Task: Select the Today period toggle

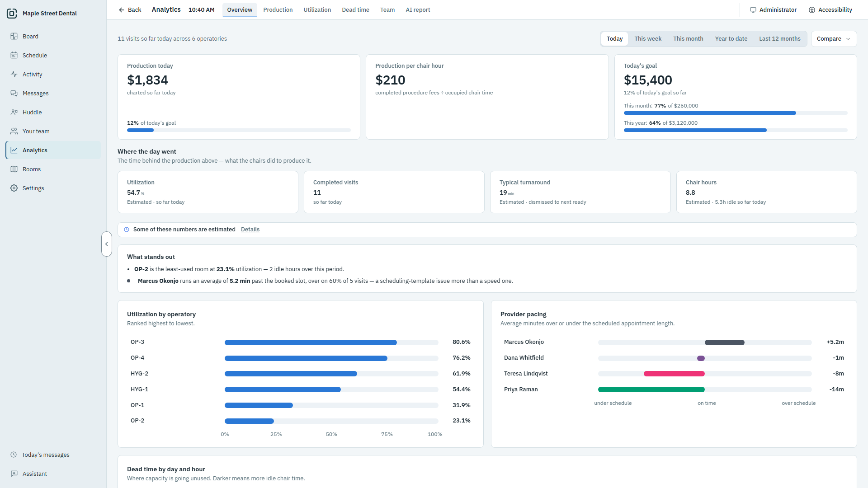Action: coord(614,39)
